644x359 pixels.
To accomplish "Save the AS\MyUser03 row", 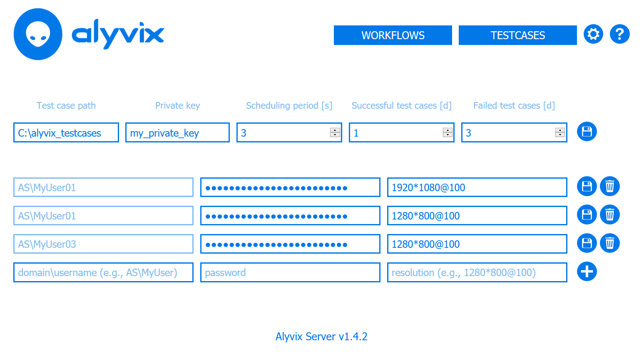I will pyautogui.click(x=587, y=243).
